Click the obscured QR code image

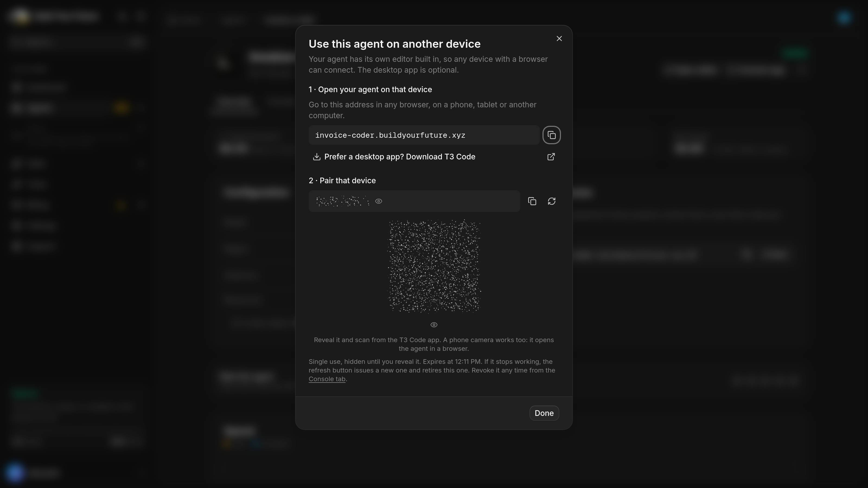click(434, 266)
